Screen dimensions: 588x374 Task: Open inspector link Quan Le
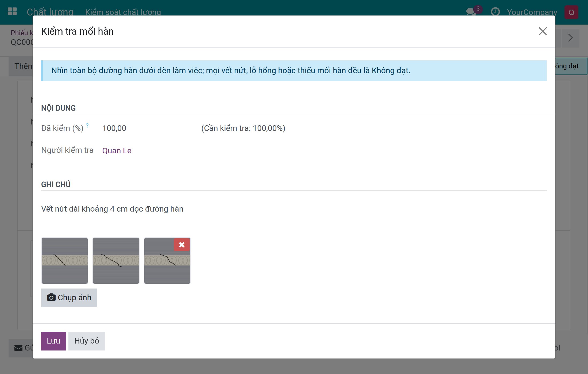tap(117, 151)
